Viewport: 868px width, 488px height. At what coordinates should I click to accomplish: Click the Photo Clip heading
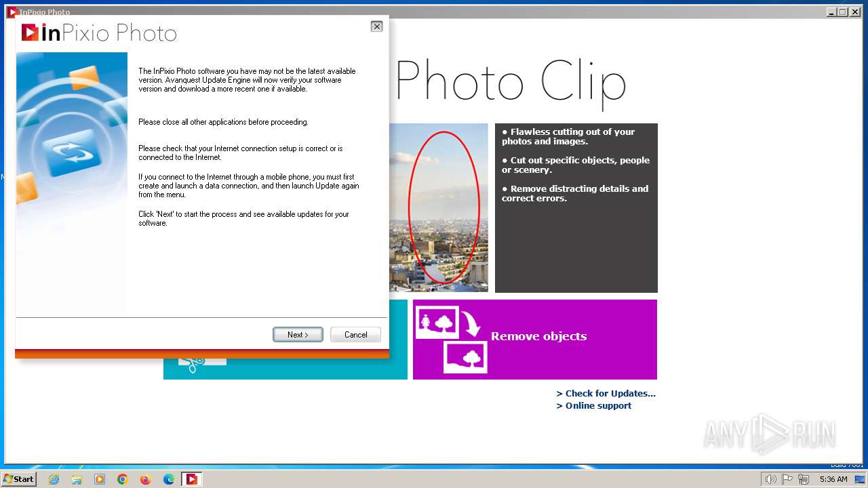[510, 83]
